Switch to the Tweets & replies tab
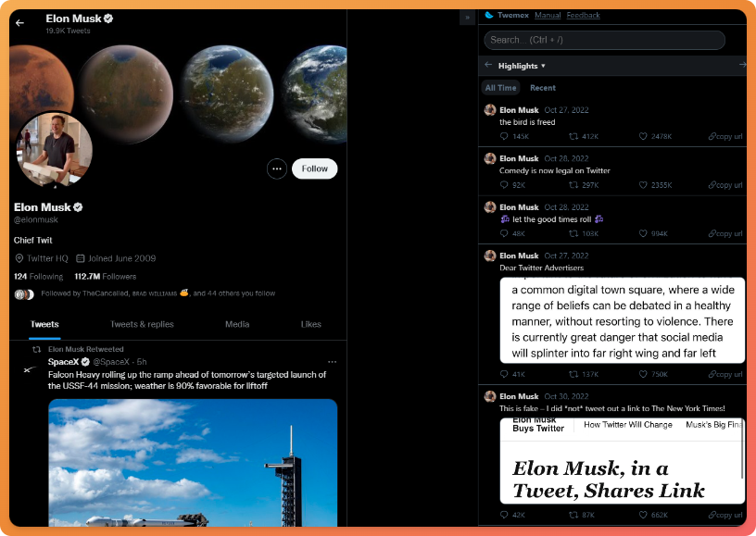This screenshot has width=756, height=536. coord(142,324)
